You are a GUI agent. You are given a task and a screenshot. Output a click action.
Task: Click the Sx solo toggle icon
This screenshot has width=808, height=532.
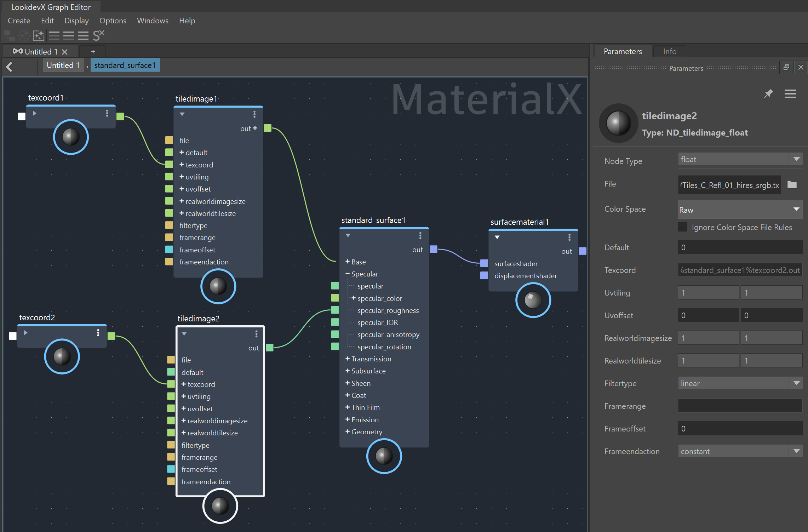point(98,35)
